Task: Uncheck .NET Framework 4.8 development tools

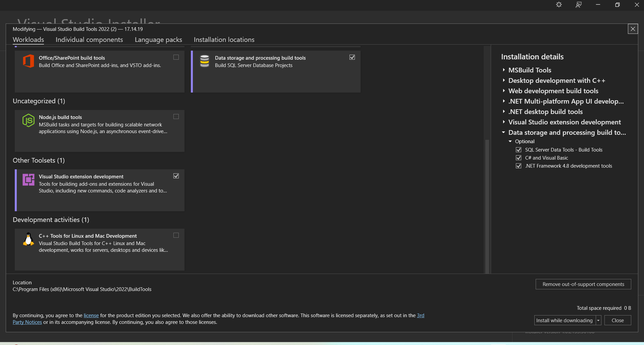Action: pos(519,166)
